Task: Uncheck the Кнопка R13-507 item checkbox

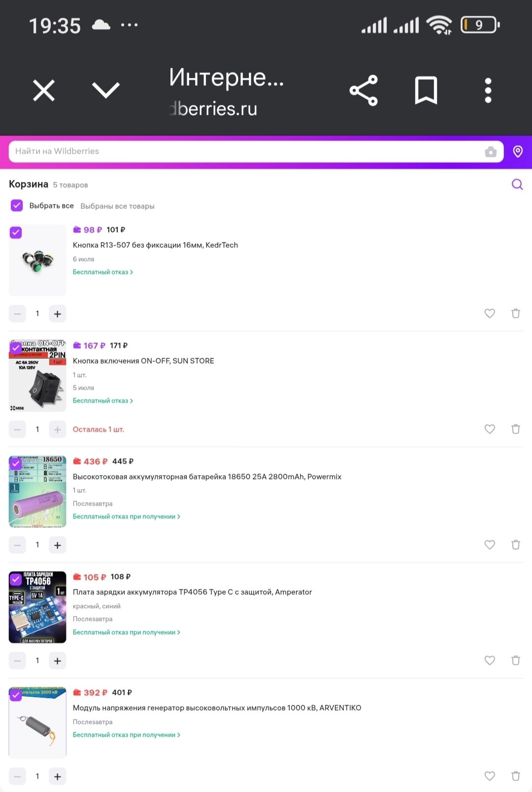Action: coord(16,233)
